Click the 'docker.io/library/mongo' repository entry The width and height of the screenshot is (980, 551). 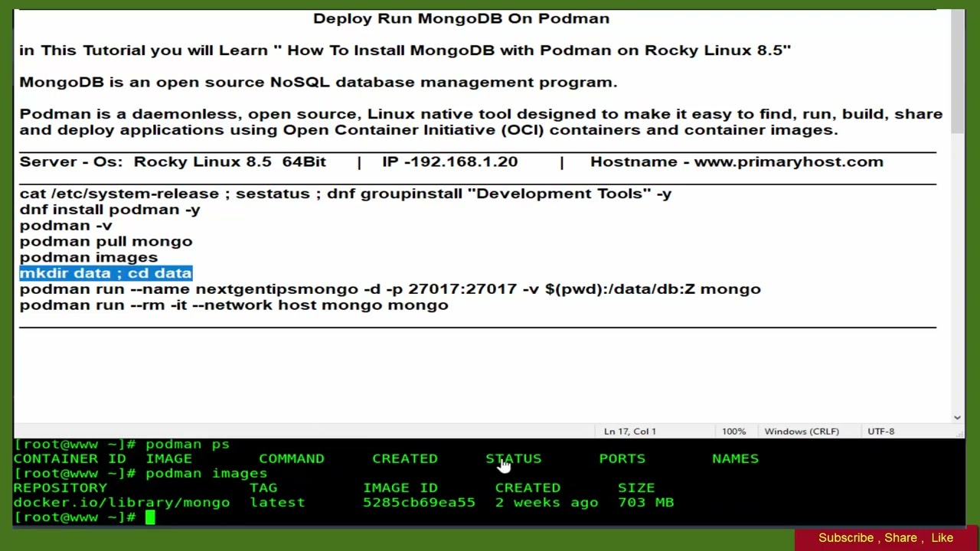pos(121,503)
